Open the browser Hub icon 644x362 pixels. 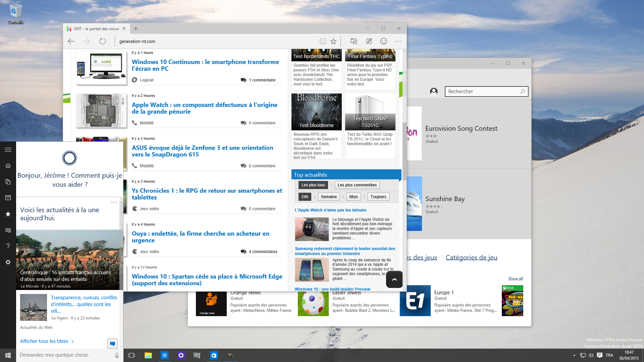click(354, 41)
